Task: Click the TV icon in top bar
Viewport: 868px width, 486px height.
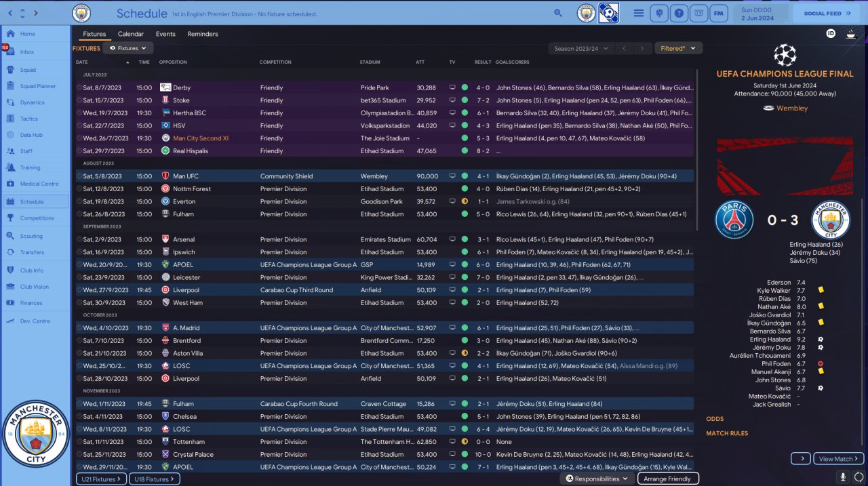Action: click(698, 13)
